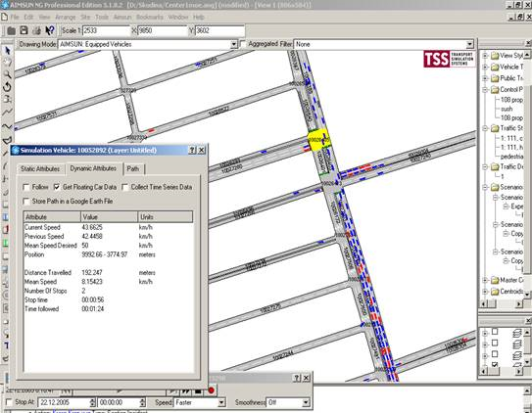Select the zoom magnifier tool
Screen dimensions: 532x413
(x=7, y=75)
